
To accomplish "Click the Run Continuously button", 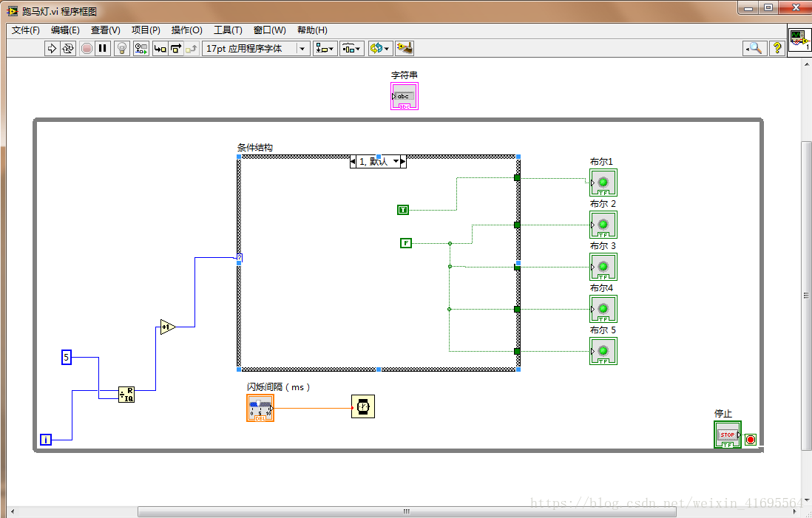I will click(68, 49).
